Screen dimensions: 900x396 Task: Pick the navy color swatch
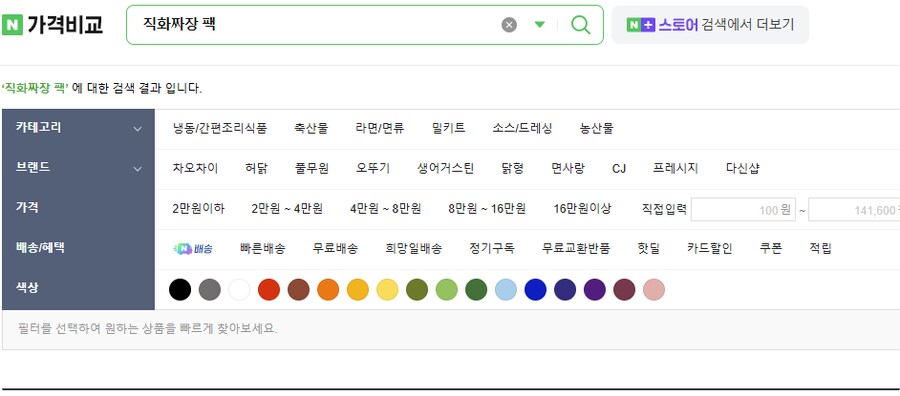(x=565, y=289)
